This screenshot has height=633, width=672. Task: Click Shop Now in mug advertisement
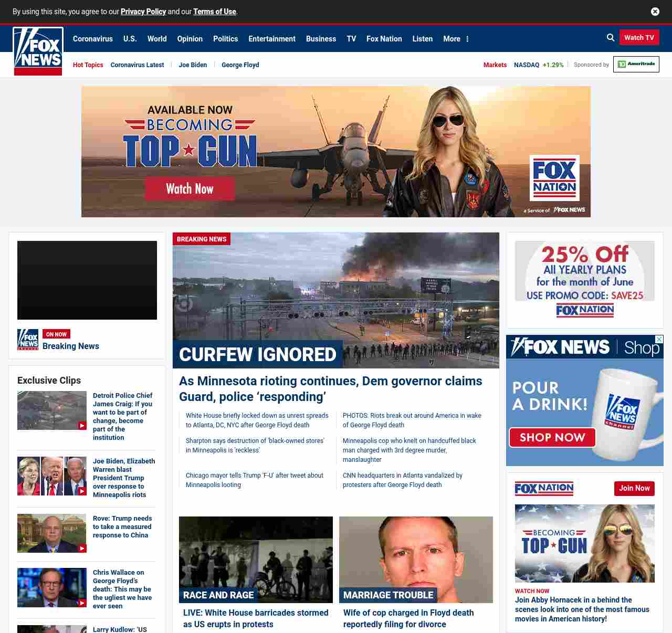[x=552, y=437]
